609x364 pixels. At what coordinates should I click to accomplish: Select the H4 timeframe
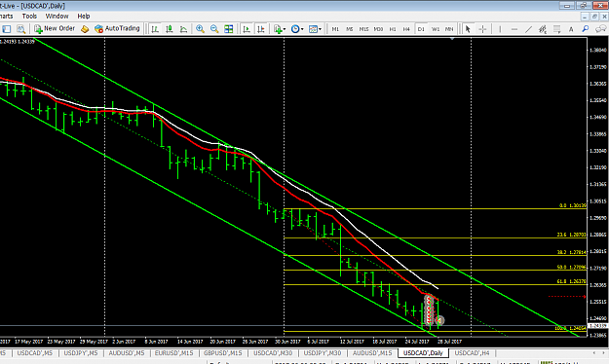[x=406, y=29]
